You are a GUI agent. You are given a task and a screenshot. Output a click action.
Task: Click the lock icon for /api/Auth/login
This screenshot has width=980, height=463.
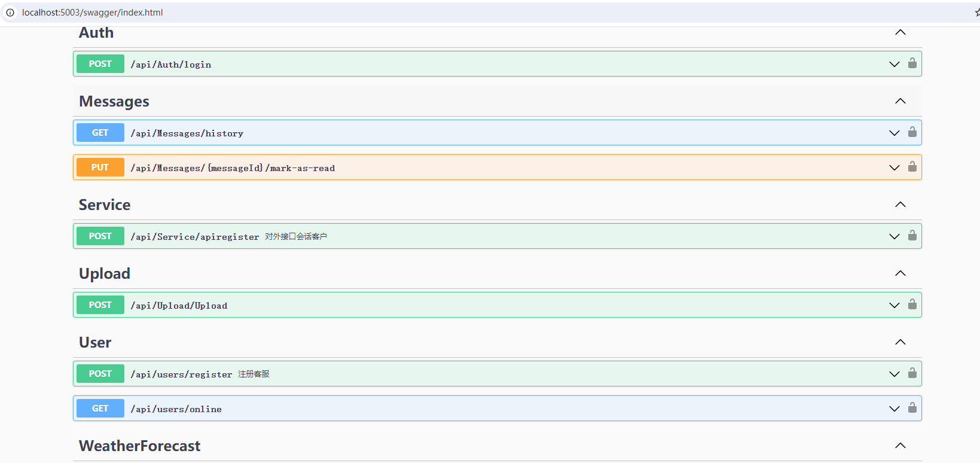[912, 63]
